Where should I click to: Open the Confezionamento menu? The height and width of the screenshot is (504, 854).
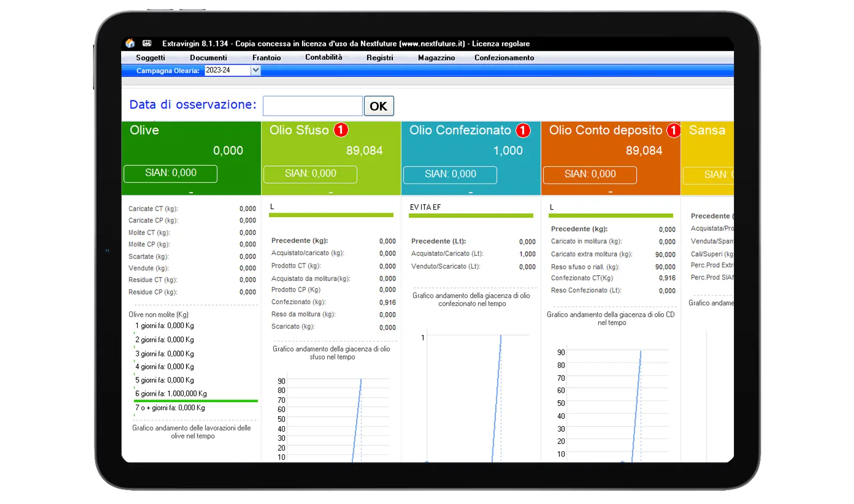(x=504, y=58)
